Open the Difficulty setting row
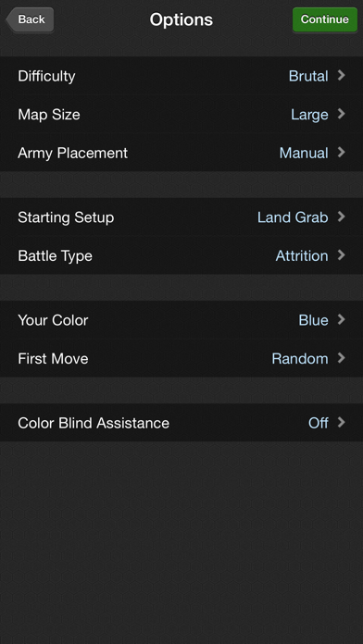Viewport: 363px width, 644px height. point(181,76)
